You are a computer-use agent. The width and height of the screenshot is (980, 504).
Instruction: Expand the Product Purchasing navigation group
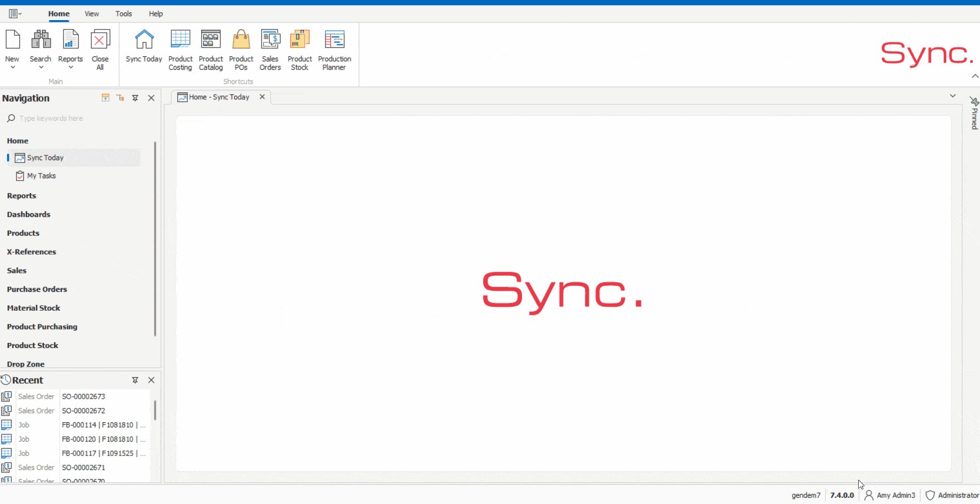click(42, 327)
